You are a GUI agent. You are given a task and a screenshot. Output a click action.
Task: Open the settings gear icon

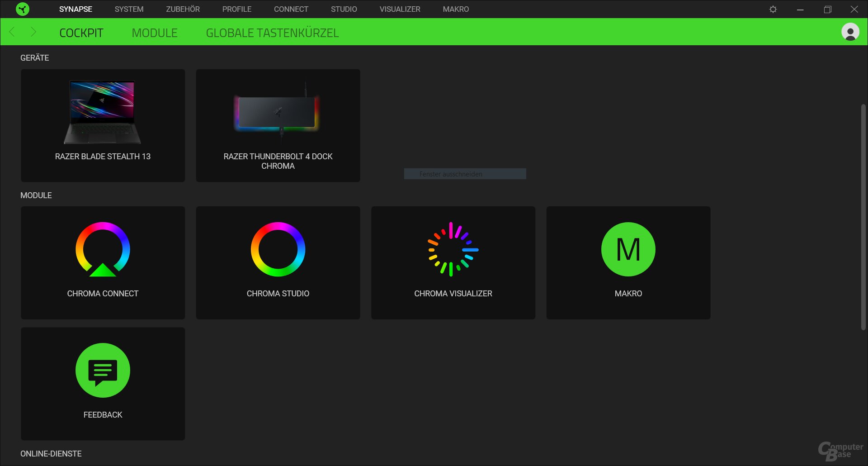[773, 9]
